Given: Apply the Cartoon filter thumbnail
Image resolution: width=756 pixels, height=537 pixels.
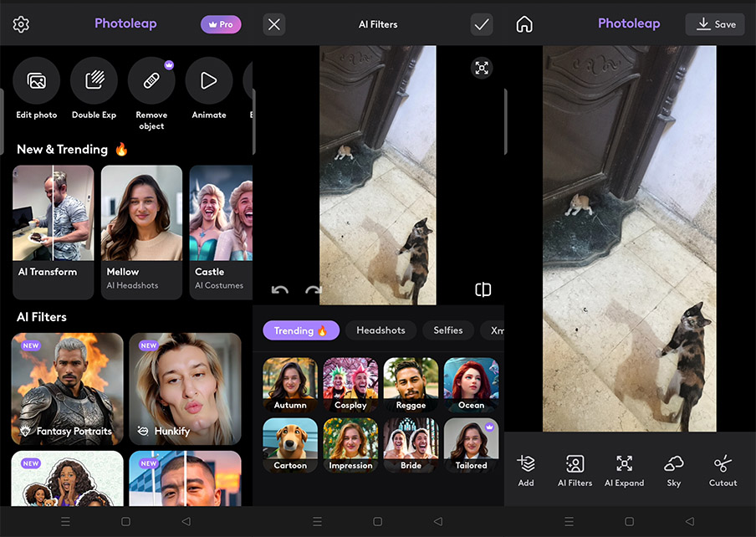Looking at the screenshot, I should (x=290, y=445).
